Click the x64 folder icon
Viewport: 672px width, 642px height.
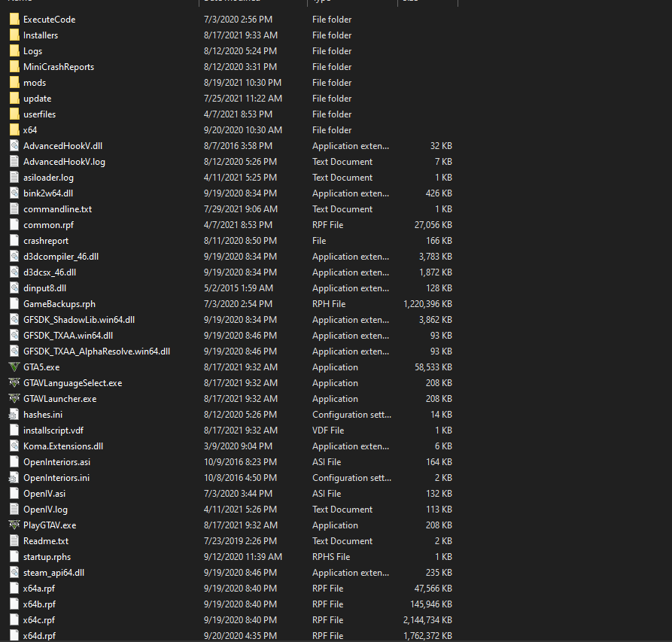14,130
